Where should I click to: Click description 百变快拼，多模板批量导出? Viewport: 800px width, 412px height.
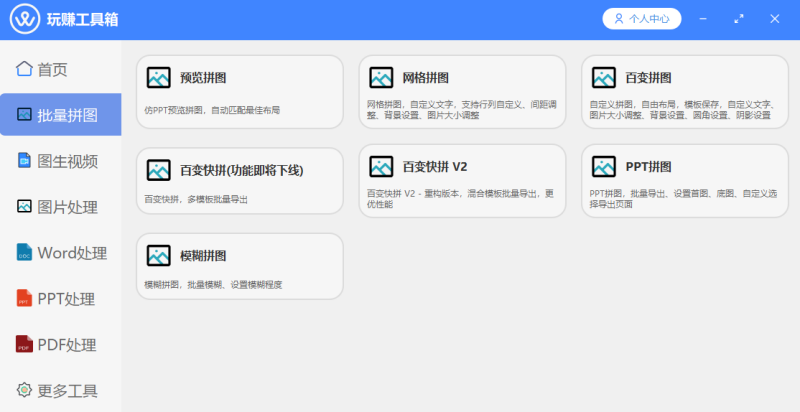pos(196,199)
